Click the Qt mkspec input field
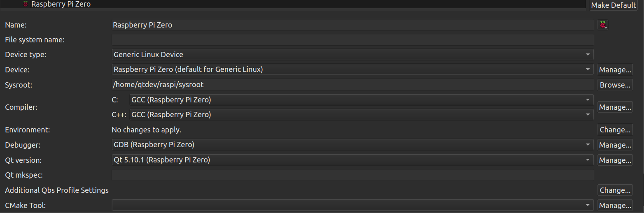The image size is (644, 213). click(x=353, y=175)
